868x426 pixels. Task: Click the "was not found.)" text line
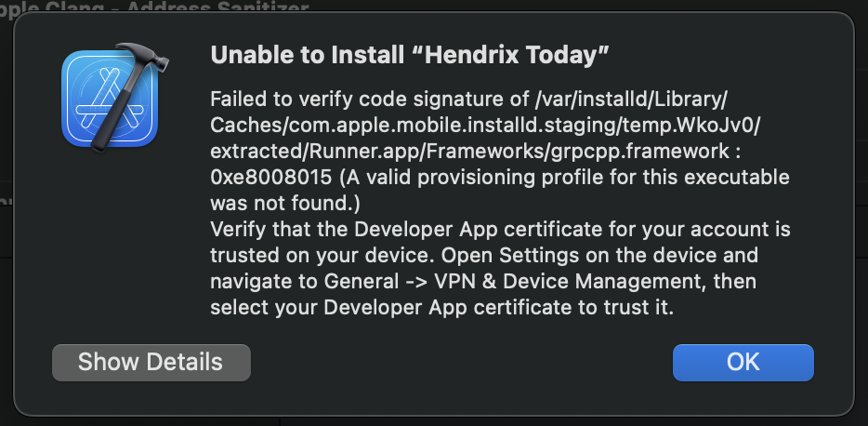tap(285, 204)
